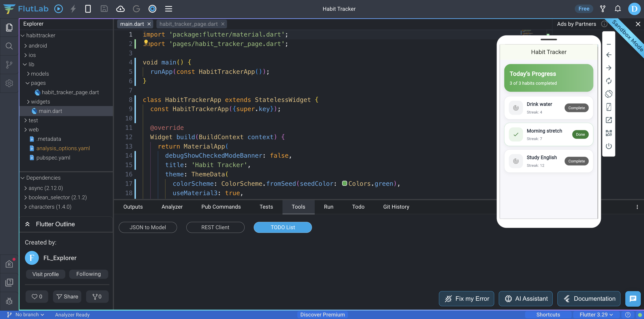Click the JSON to Model button

pyautogui.click(x=148, y=227)
